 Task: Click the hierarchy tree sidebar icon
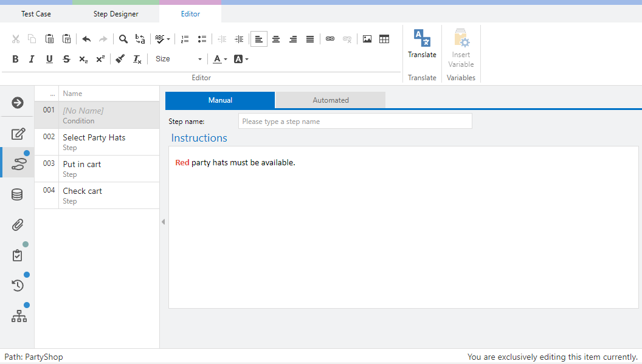tap(19, 316)
